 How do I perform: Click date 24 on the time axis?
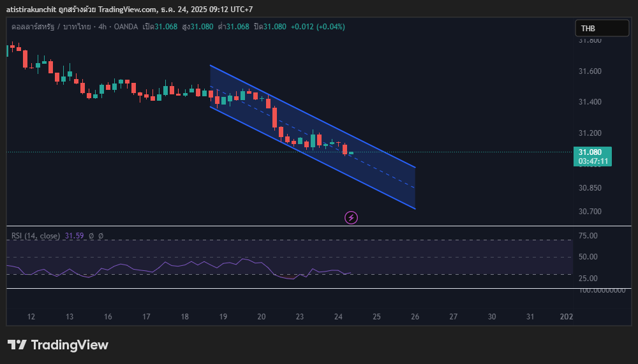point(338,317)
